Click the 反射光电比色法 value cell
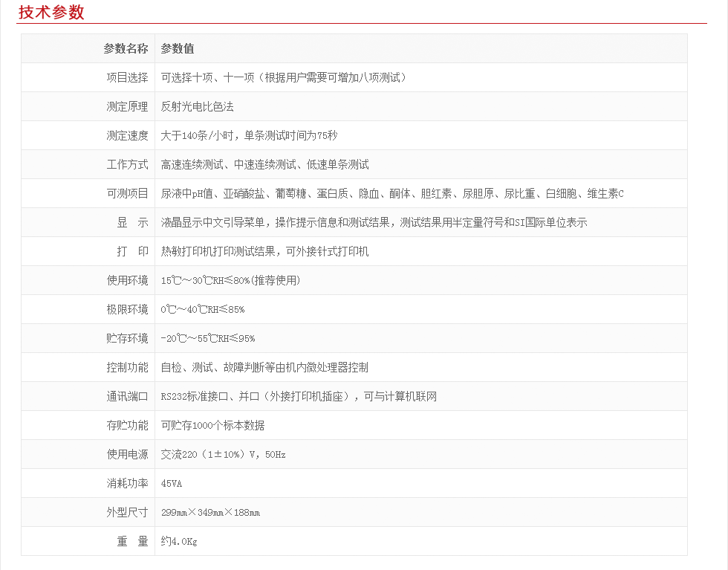This screenshot has width=728, height=570. point(198,107)
